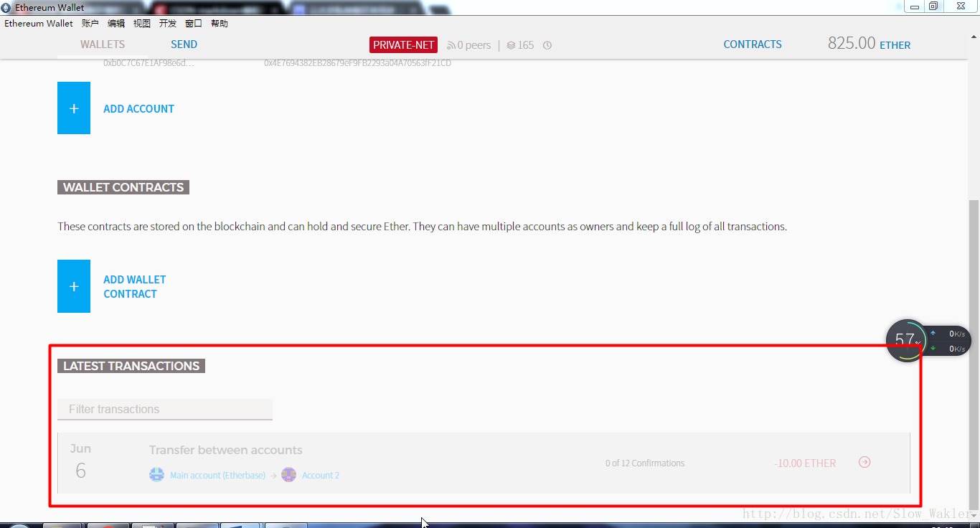980x528 pixels.
Task: Click the clock icon in the header
Action: coord(547,45)
